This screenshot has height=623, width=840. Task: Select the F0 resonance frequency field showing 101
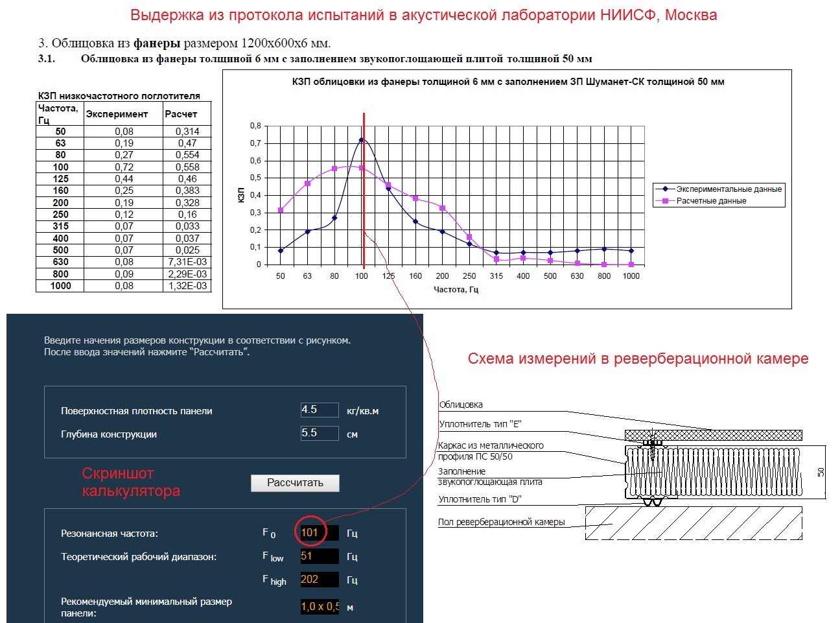(x=319, y=533)
